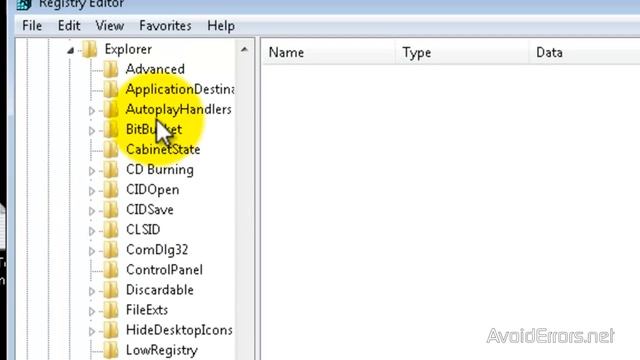Select the BitBucket key label
The width and height of the screenshot is (640, 360).
154,129
